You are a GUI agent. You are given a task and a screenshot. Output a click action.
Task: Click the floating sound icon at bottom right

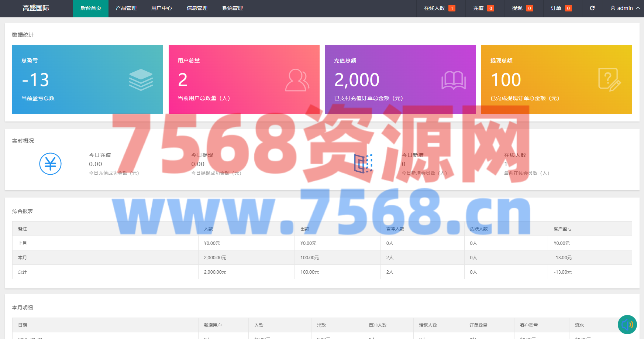coord(627,325)
